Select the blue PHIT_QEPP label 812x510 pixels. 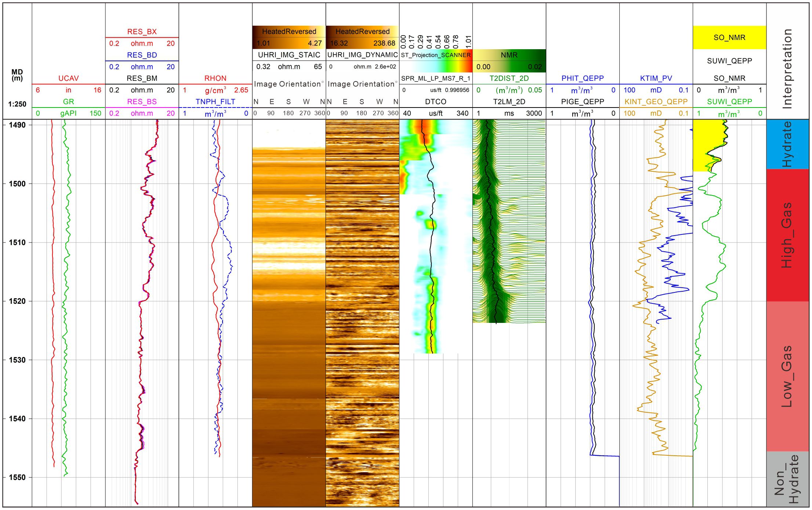(x=583, y=78)
